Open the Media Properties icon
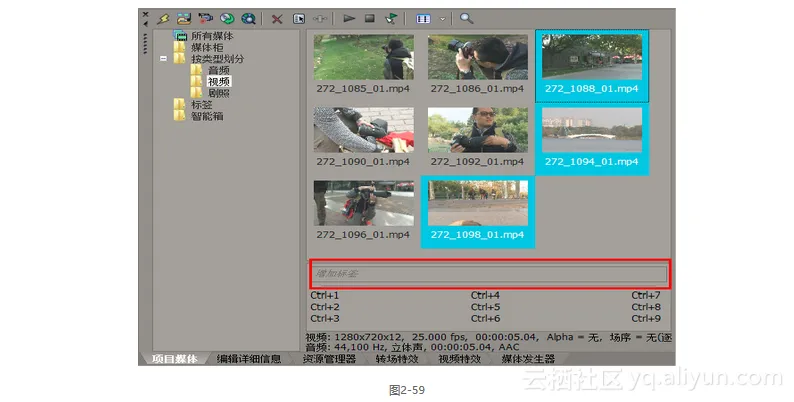The image size is (794, 402). [299, 19]
